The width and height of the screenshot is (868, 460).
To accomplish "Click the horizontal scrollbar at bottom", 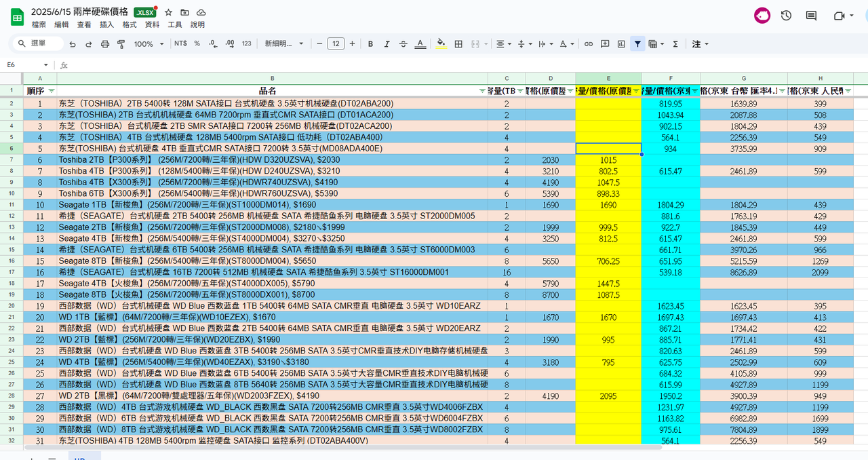I will pyautogui.click(x=343, y=447).
